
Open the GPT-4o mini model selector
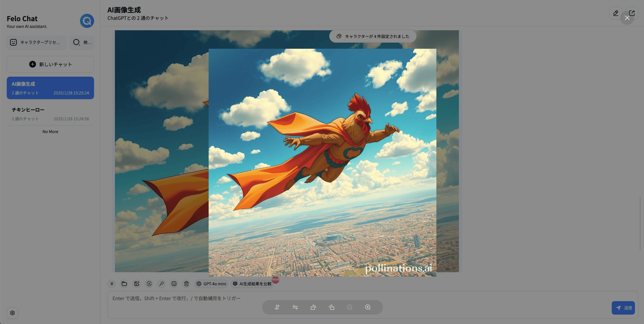pyautogui.click(x=211, y=284)
